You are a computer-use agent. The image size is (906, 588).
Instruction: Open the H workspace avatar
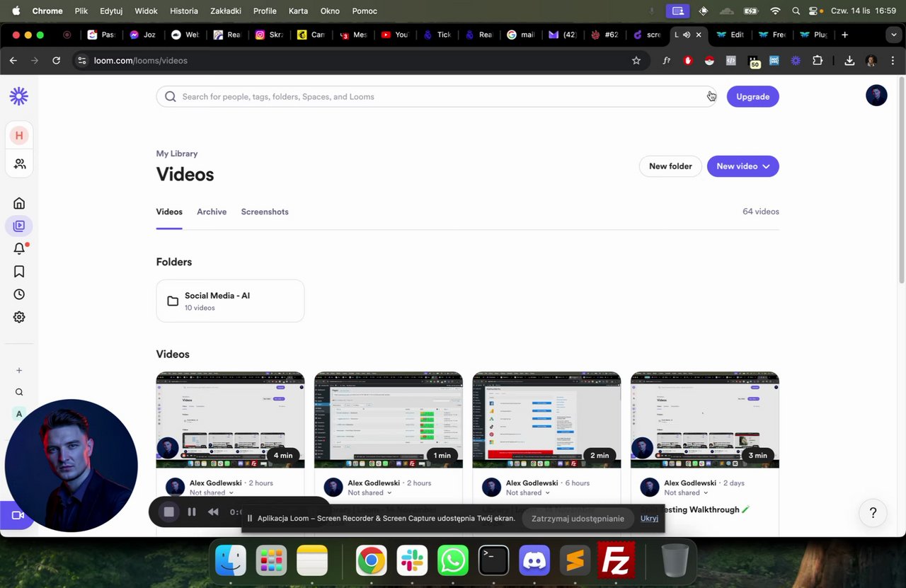click(x=19, y=135)
